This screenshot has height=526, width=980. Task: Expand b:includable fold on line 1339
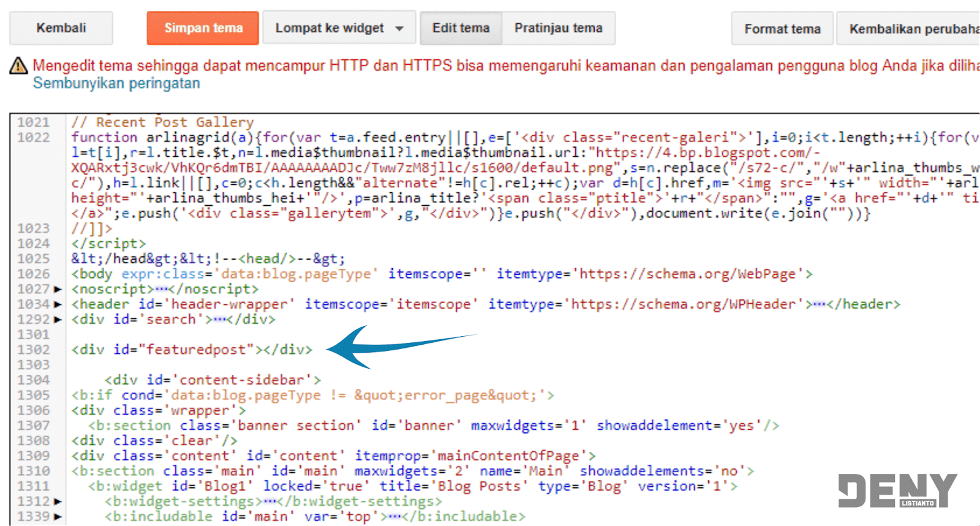(58, 517)
